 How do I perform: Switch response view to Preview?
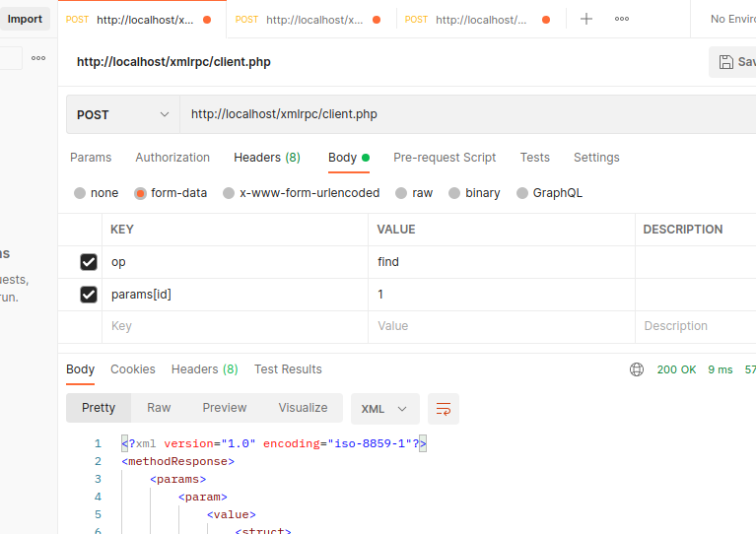[x=224, y=408]
